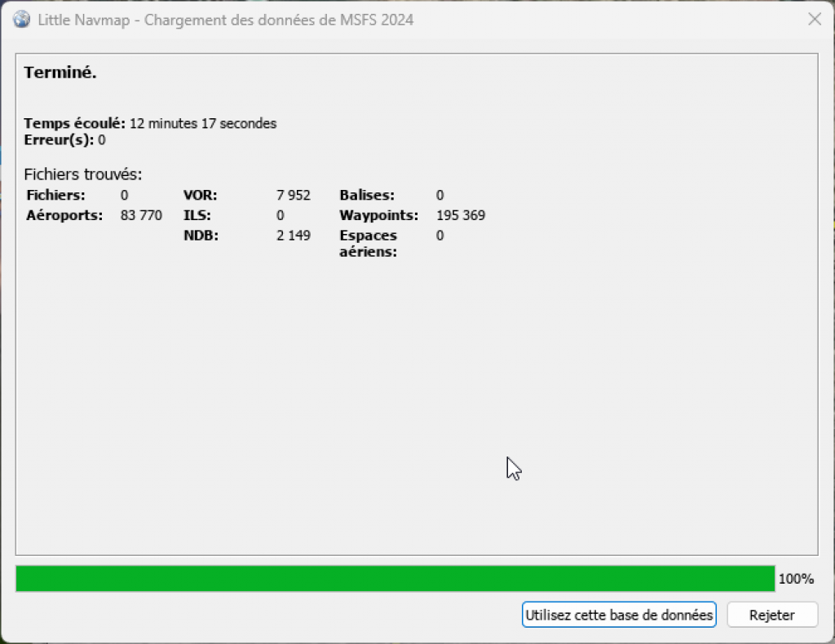Click the 'Espaces aériens:' label
This screenshot has width=835, height=644.
click(x=369, y=243)
